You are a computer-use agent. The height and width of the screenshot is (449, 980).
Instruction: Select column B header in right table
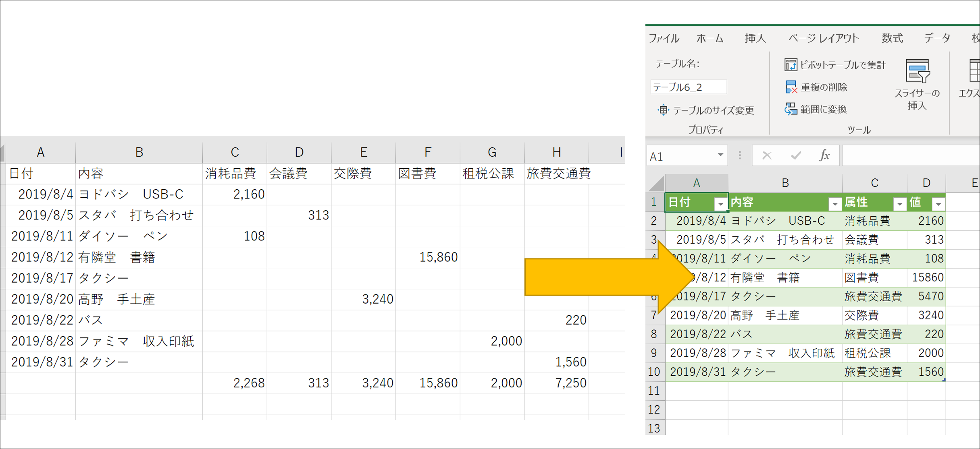tap(785, 183)
